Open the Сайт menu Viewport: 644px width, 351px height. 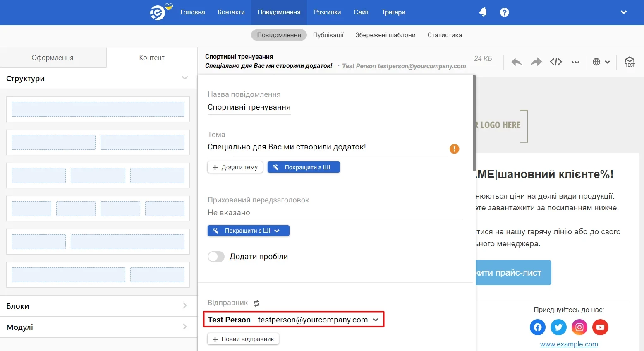361,12
